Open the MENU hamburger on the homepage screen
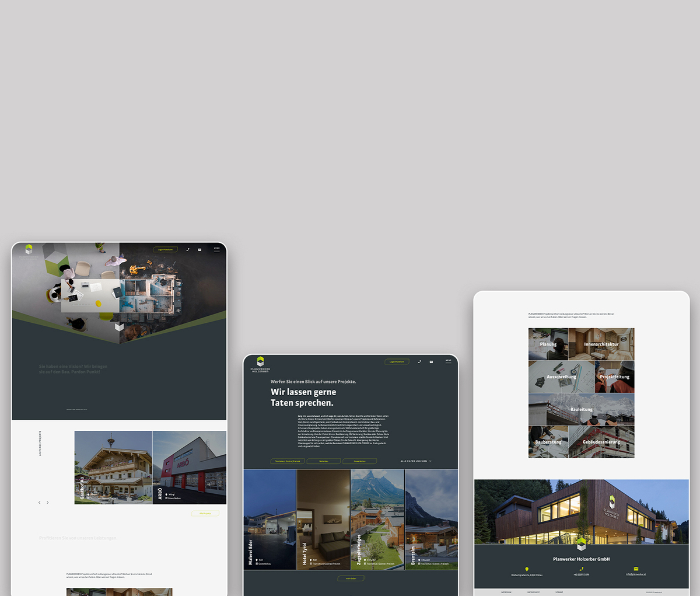700x596 pixels. pyautogui.click(x=217, y=249)
